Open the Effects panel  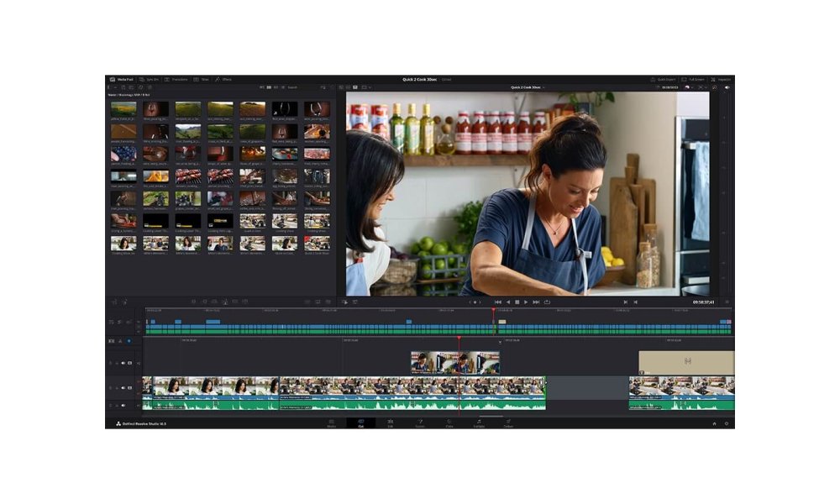[x=225, y=79]
